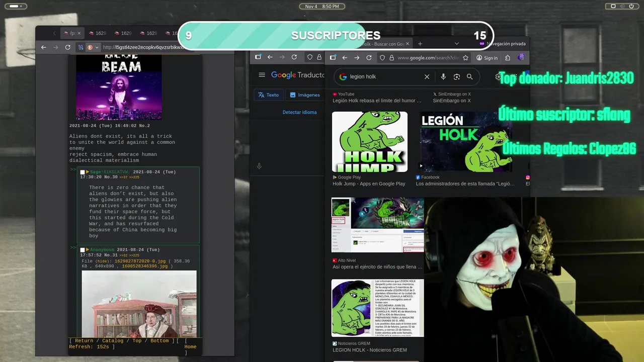Go back in the Tor browser window
Viewport: 644px width, 362px height.
[x=44, y=47]
